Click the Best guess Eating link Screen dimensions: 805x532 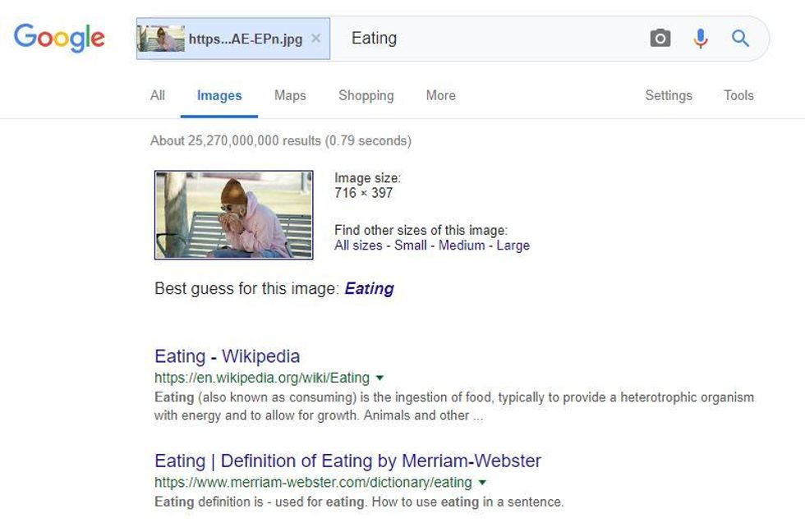pyautogui.click(x=369, y=289)
